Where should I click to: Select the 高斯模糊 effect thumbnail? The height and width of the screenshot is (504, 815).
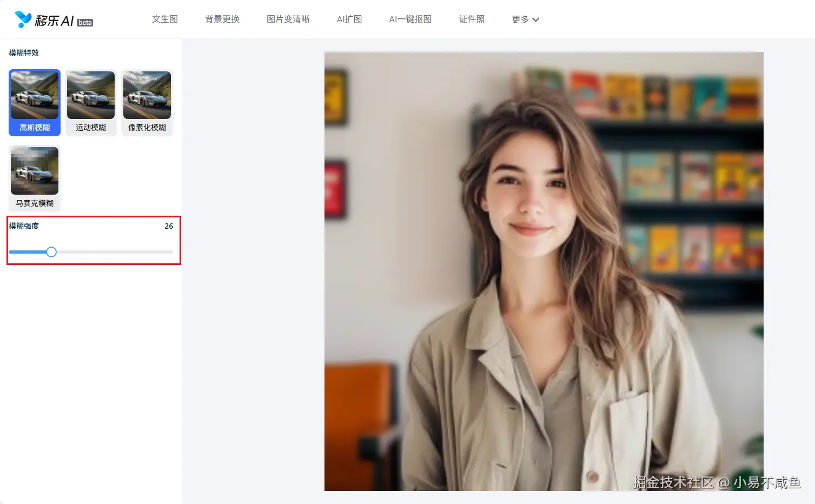pos(34,103)
